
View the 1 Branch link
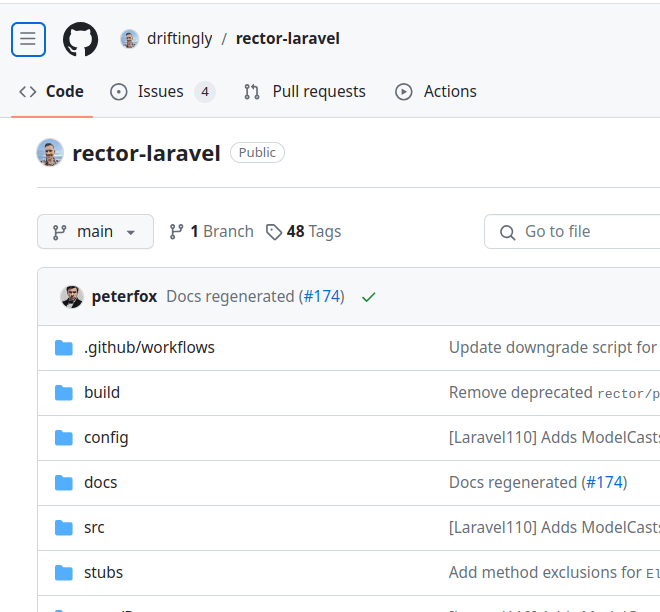pos(211,231)
